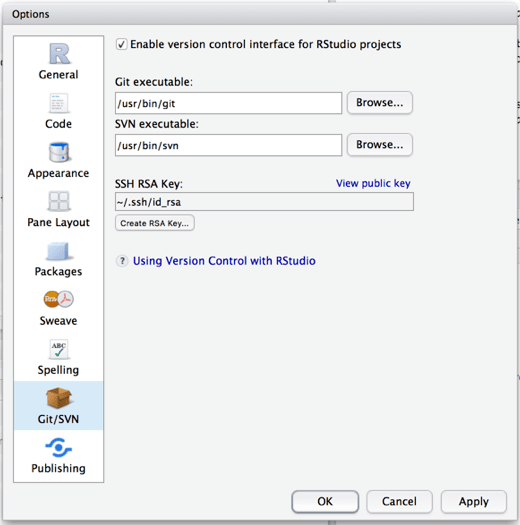Click the help question mark icon
520x525 pixels.
point(122,260)
